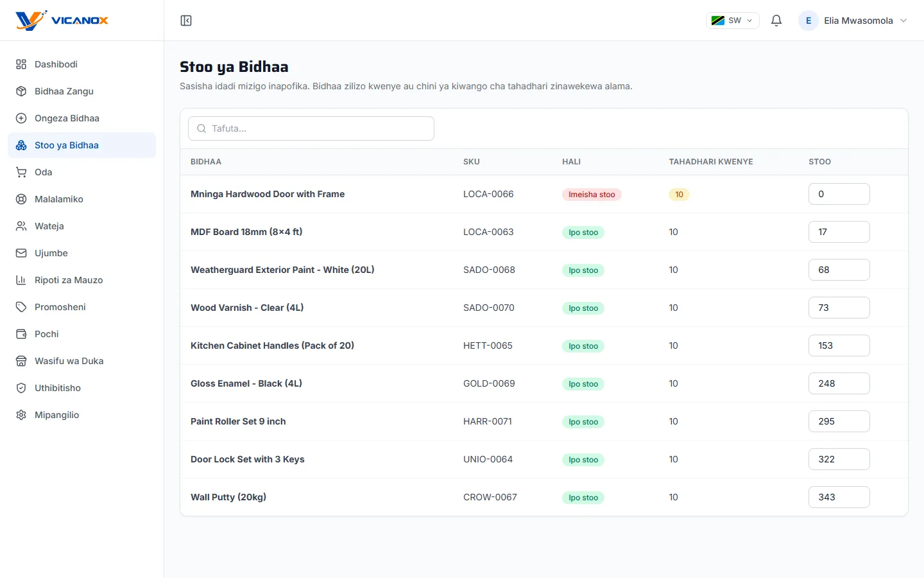
Task: Click the Bidhaa Zangu box icon
Action: coord(21,91)
